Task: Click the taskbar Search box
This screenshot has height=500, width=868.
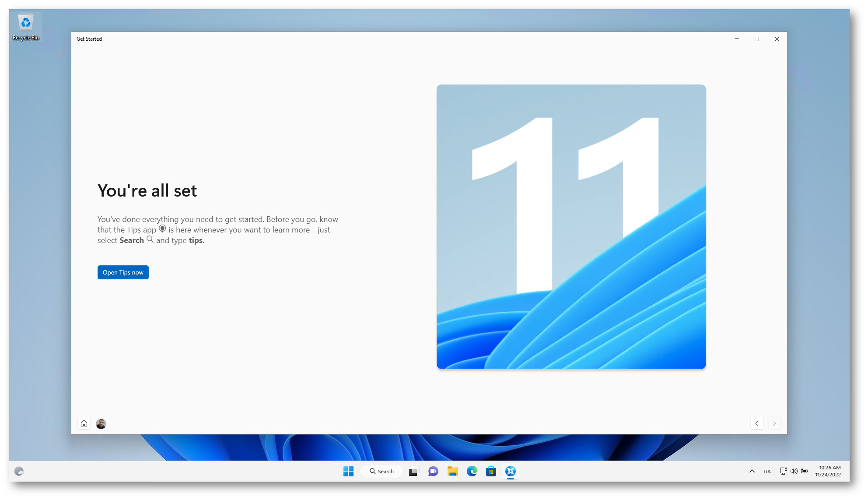Action: point(381,471)
